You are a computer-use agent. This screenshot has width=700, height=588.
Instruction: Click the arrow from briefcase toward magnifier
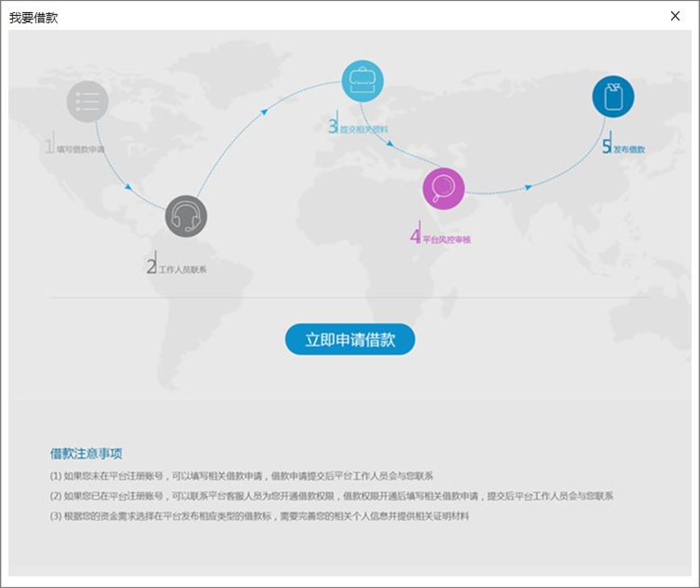(390, 144)
